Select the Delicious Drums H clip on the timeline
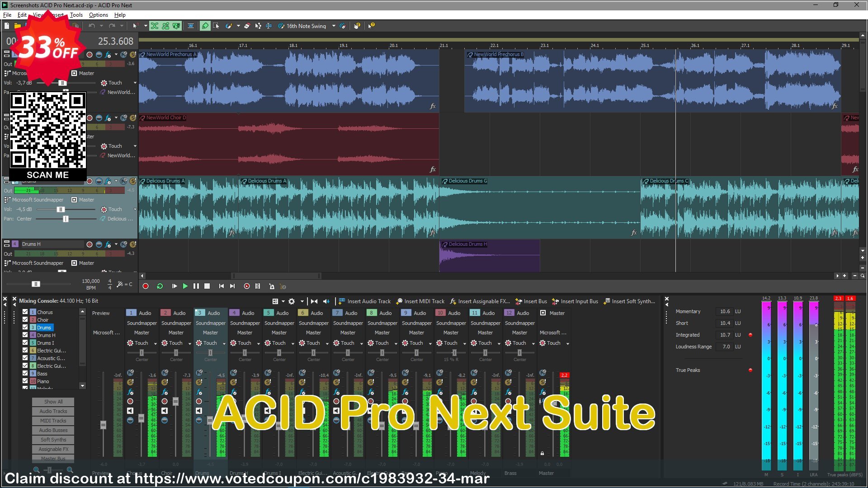Screen dimensions: 868x488 point(490,256)
